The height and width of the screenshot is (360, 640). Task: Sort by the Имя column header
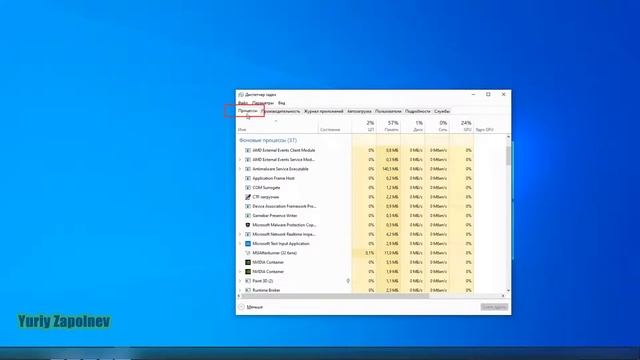pos(278,126)
